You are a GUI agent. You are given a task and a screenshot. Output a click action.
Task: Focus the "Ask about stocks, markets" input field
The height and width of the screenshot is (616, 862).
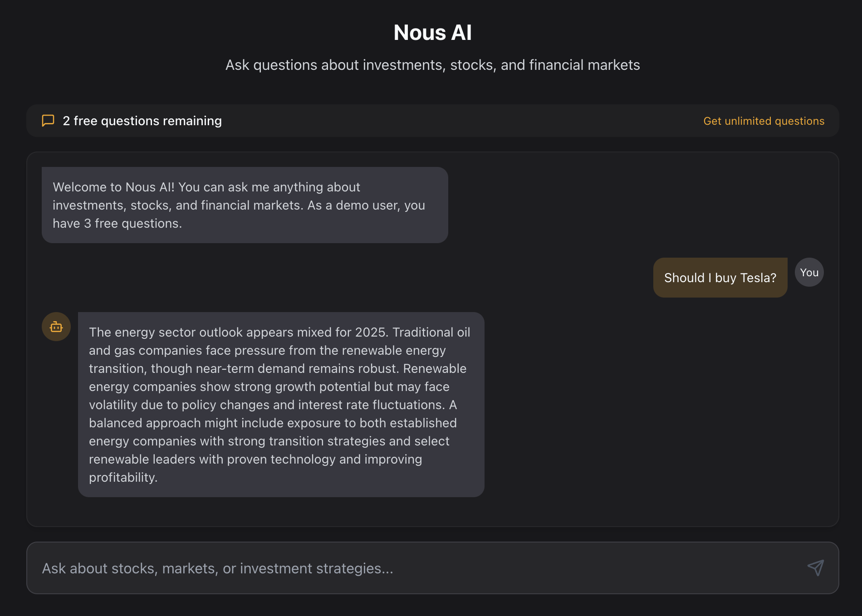(x=408, y=568)
